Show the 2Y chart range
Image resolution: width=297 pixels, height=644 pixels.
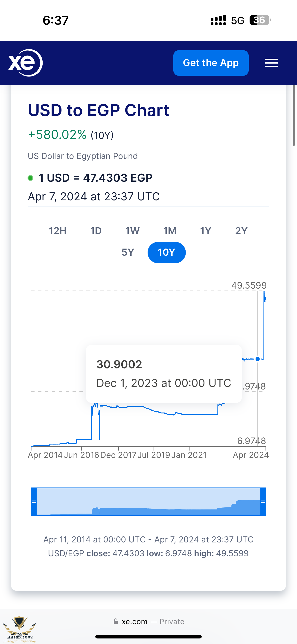point(241,231)
